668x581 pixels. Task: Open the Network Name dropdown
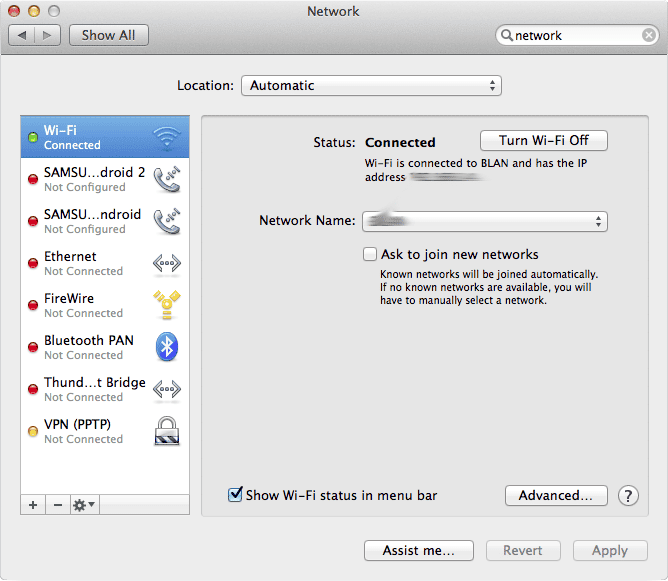(x=485, y=221)
